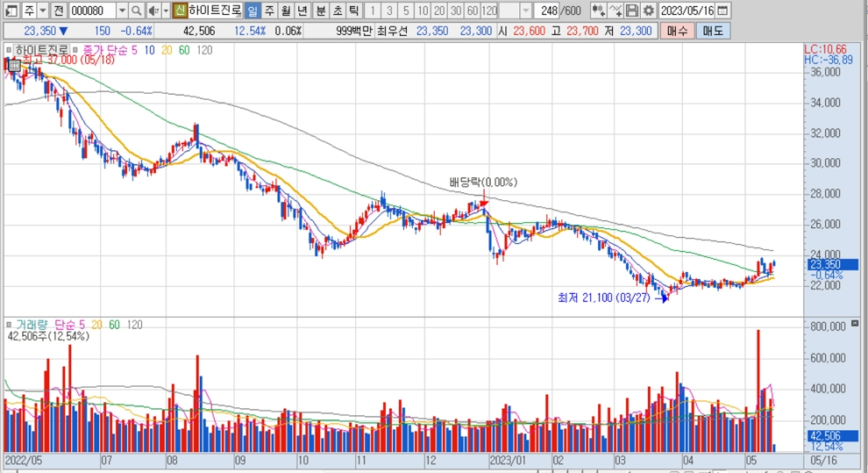
Task: Select the minute (분) chart tab
Action: pos(320,11)
